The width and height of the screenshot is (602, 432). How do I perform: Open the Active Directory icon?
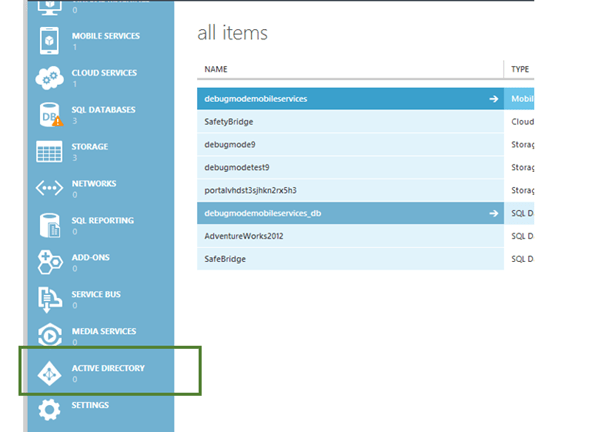[49, 373]
